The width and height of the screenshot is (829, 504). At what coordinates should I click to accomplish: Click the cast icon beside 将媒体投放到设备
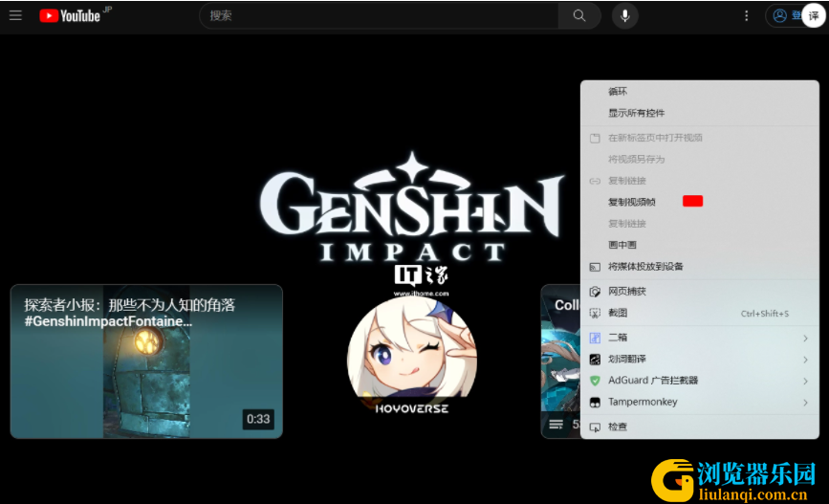(x=595, y=267)
